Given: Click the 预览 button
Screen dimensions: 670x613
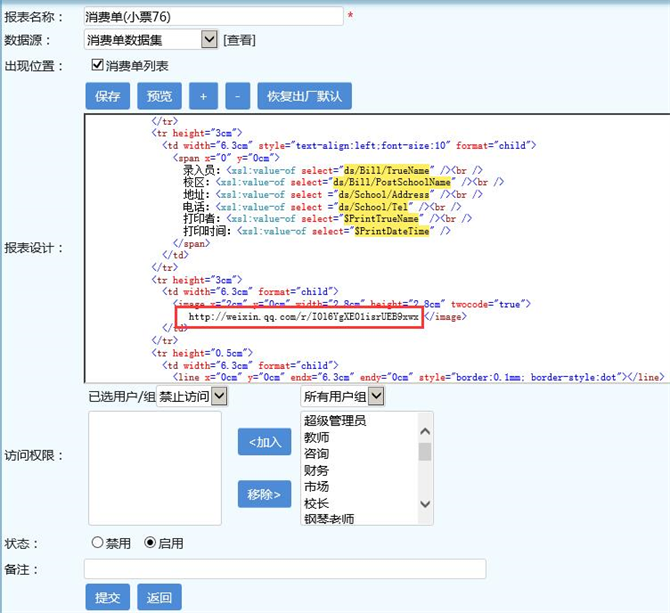Looking at the screenshot, I should (159, 96).
